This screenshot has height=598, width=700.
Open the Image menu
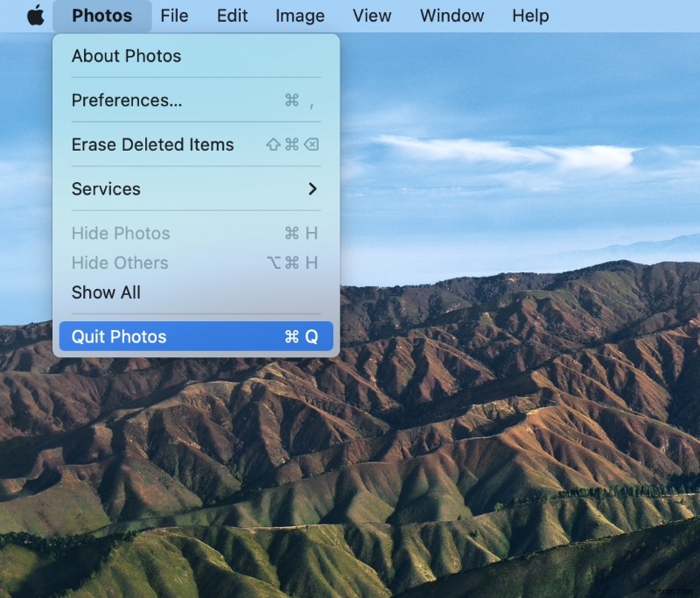(299, 15)
